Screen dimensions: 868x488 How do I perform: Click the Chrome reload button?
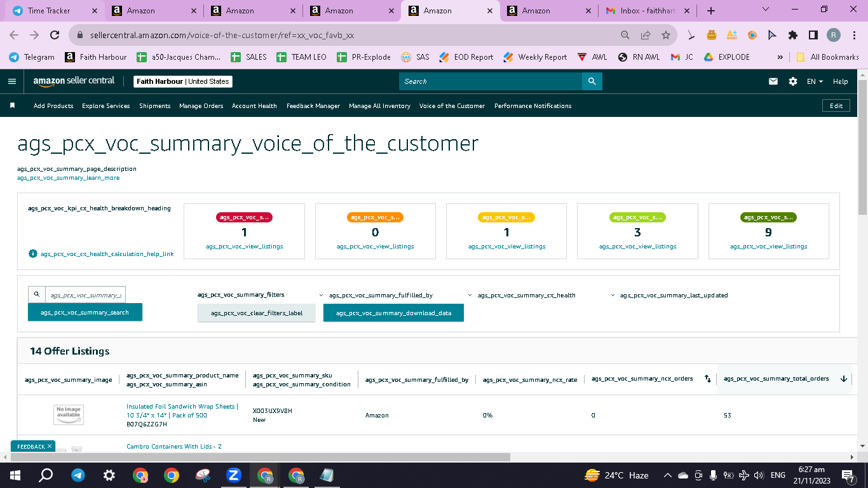click(x=55, y=35)
